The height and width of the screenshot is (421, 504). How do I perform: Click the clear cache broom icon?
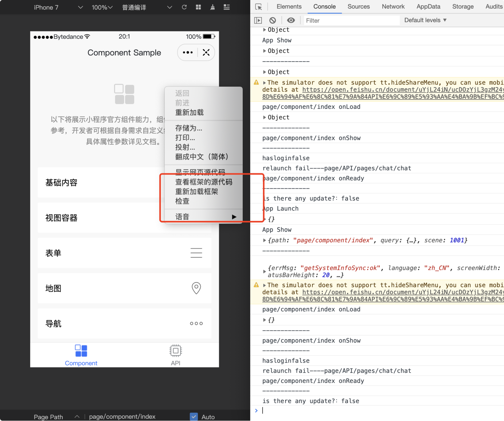click(x=212, y=7)
